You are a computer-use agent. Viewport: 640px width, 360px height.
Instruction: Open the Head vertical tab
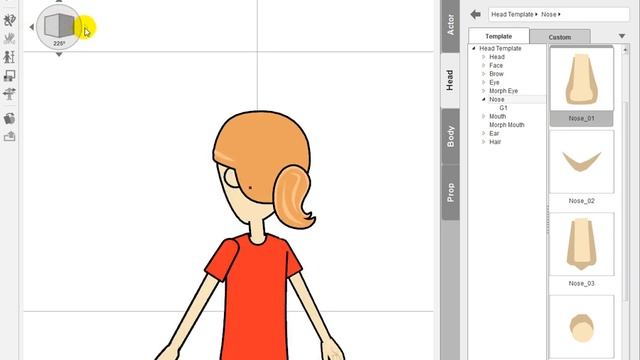click(x=450, y=80)
